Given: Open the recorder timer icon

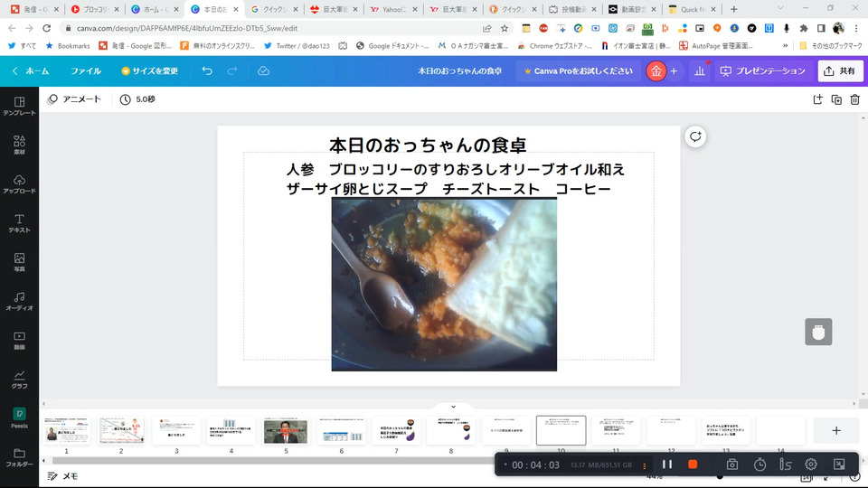Looking at the screenshot, I should 759,465.
